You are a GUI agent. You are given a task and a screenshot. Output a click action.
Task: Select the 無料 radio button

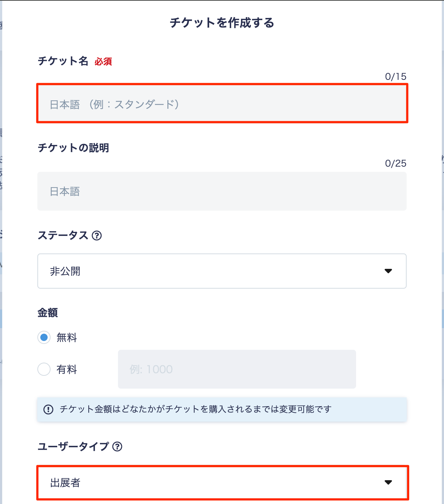click(x=44, y=337)
